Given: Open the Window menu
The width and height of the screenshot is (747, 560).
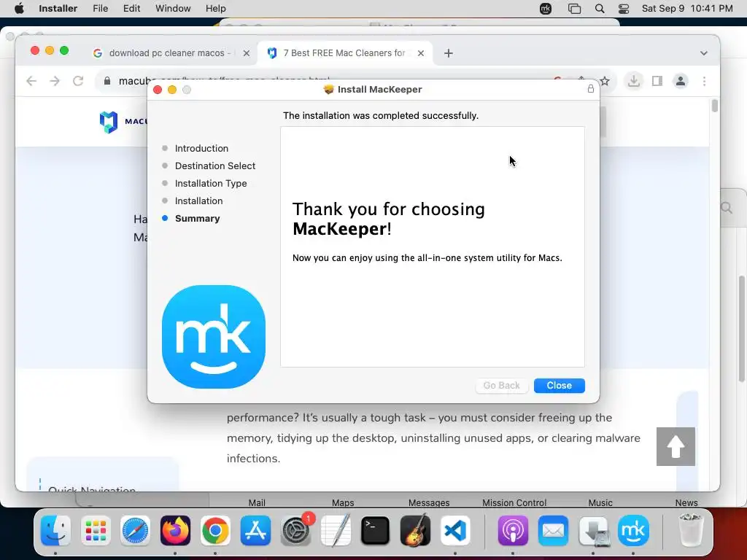Looking at the screenshot, I should pyautogui.click(x=173, y=9).
